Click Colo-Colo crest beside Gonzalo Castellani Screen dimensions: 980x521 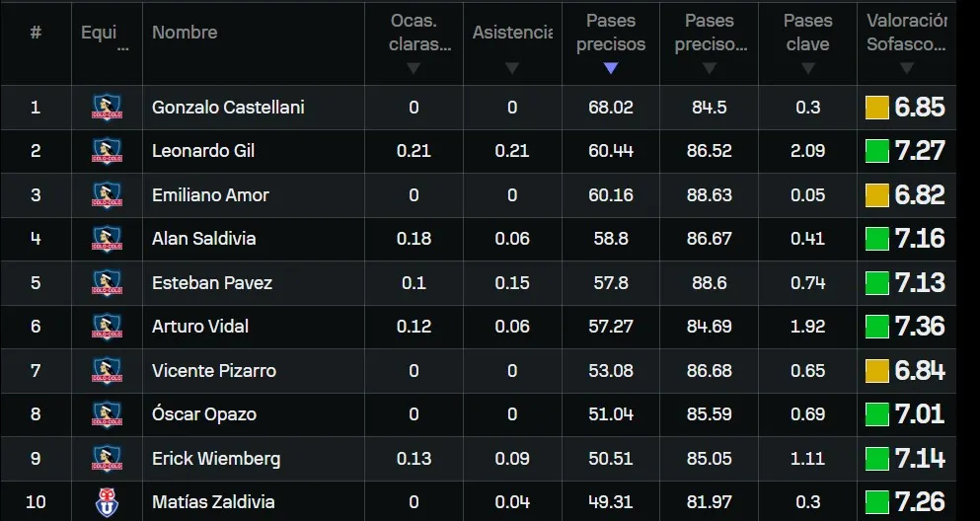click(x=107, y=108)
